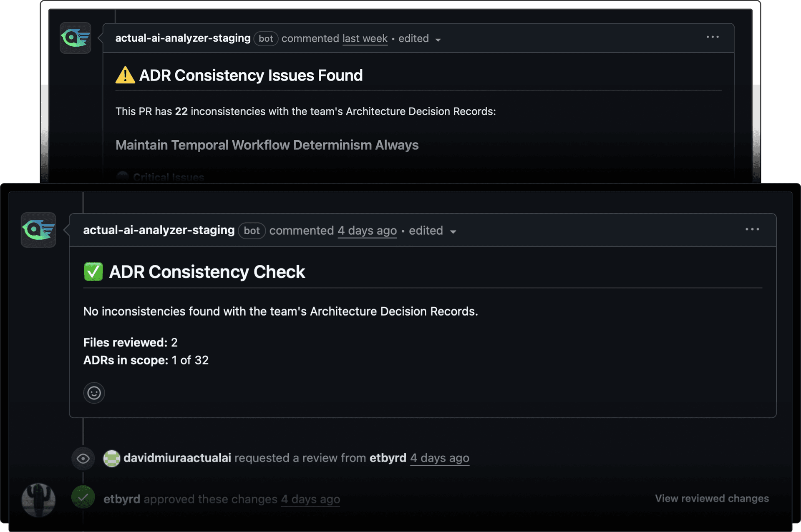Click the eye review-request icon
This screenshot has height=532, width=801.
(83, 459)
